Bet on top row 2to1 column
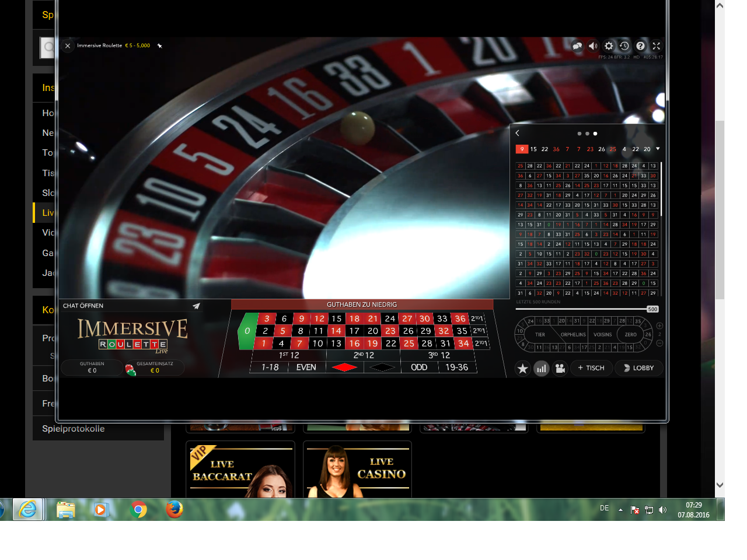Viewport: 747px width, 560px height. pos(477,318)
